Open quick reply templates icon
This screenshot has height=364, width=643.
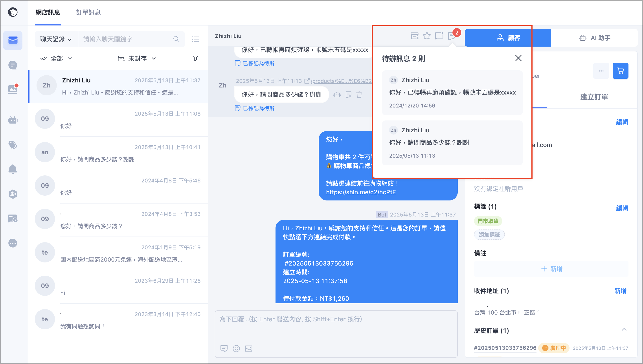[224, 348]
